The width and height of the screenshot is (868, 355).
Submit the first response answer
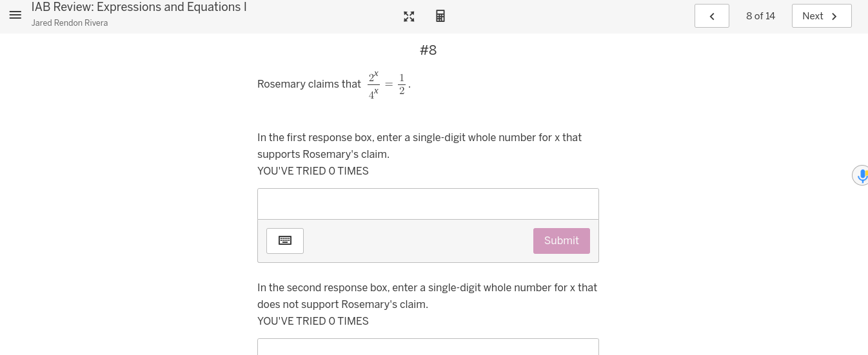[561, 241]
